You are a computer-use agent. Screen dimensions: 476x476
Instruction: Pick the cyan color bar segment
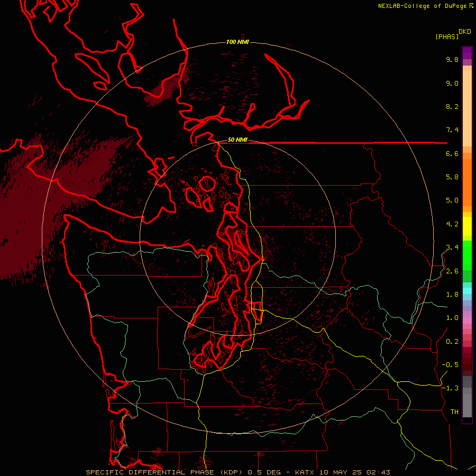pyautogui.click(x=467, y=290)
